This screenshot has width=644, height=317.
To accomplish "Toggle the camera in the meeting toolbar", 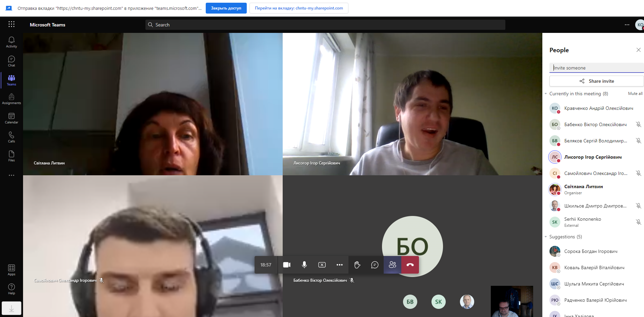I will [x=287, y=265].
